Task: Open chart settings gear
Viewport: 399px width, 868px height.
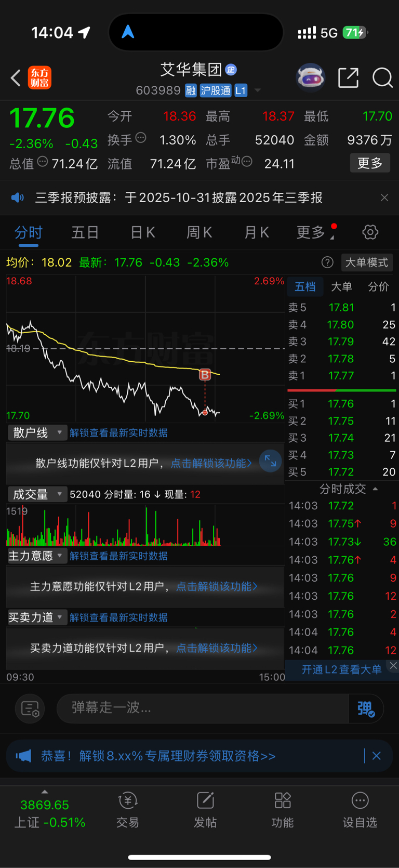Action: tap(370, 232)
